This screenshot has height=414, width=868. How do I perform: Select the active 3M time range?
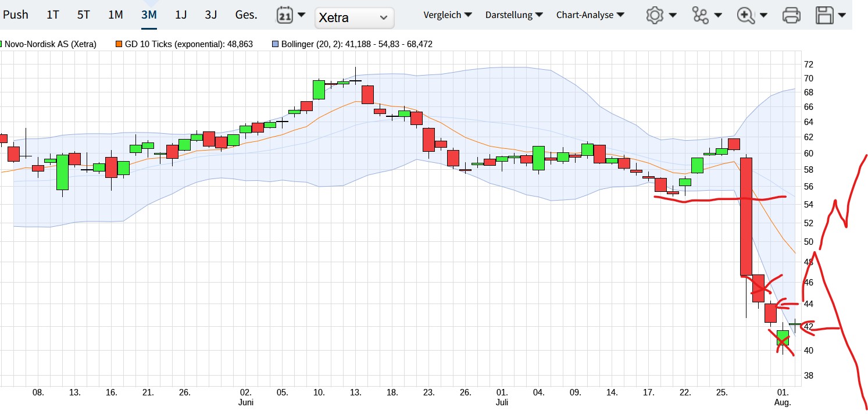149,15
